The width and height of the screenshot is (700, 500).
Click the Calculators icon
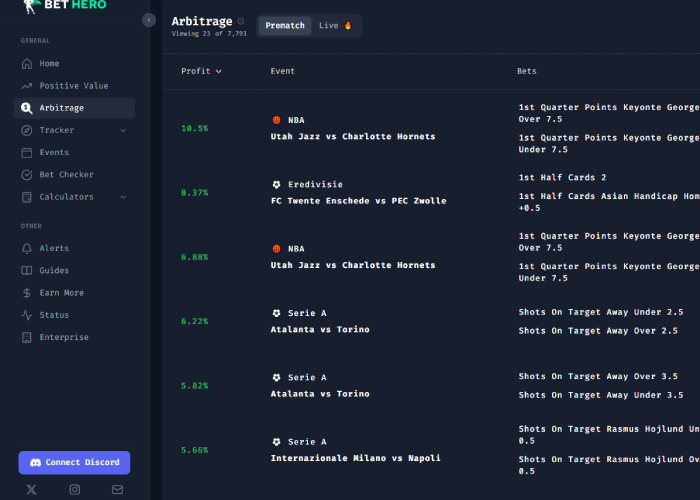27,197
